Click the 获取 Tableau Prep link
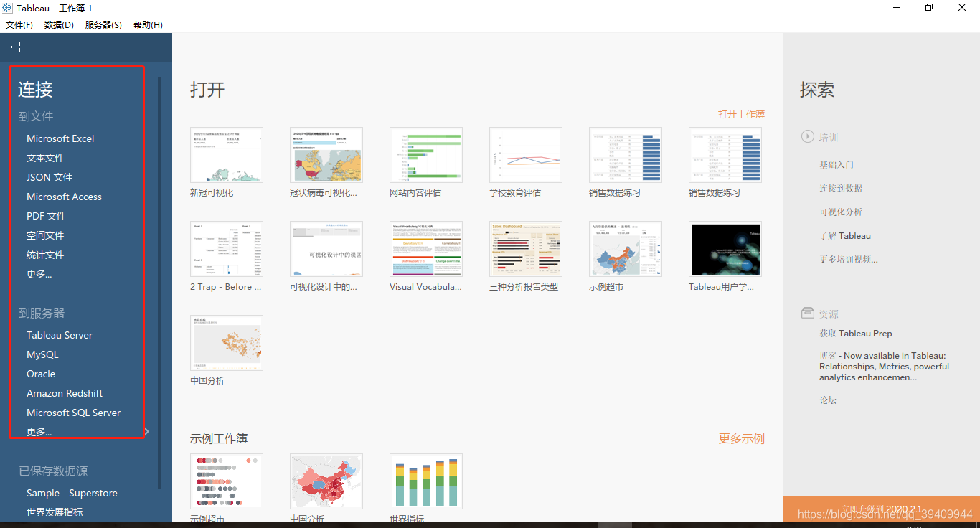This screenshot has width=980, height=528. 856,333
